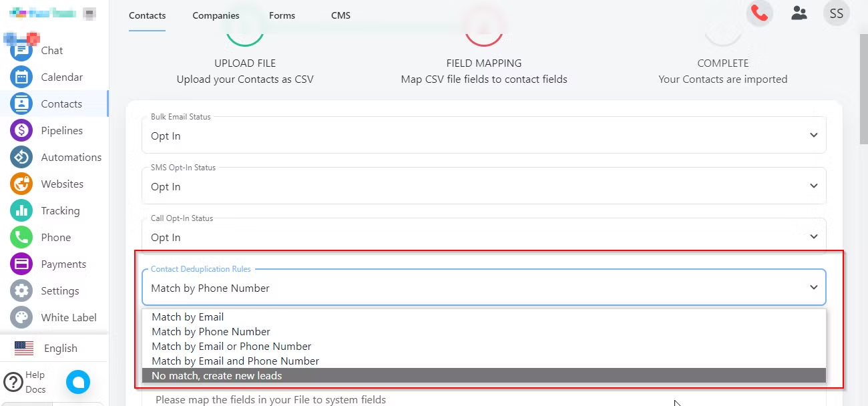Open the SS user avatar menu
This screenshot has height=406, width=868.
[836, 13]
